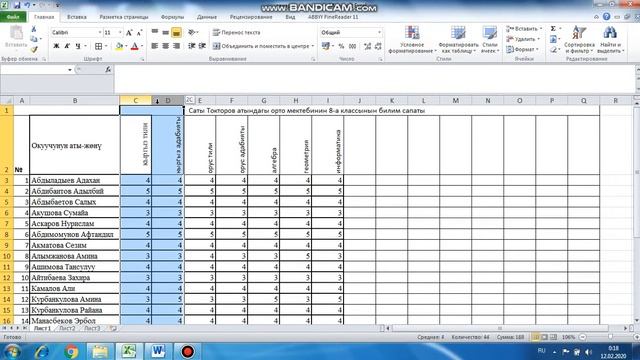This screenshot has height=360, width=640.
Task: Center text horizontally
Action: [x=165, y=46]
